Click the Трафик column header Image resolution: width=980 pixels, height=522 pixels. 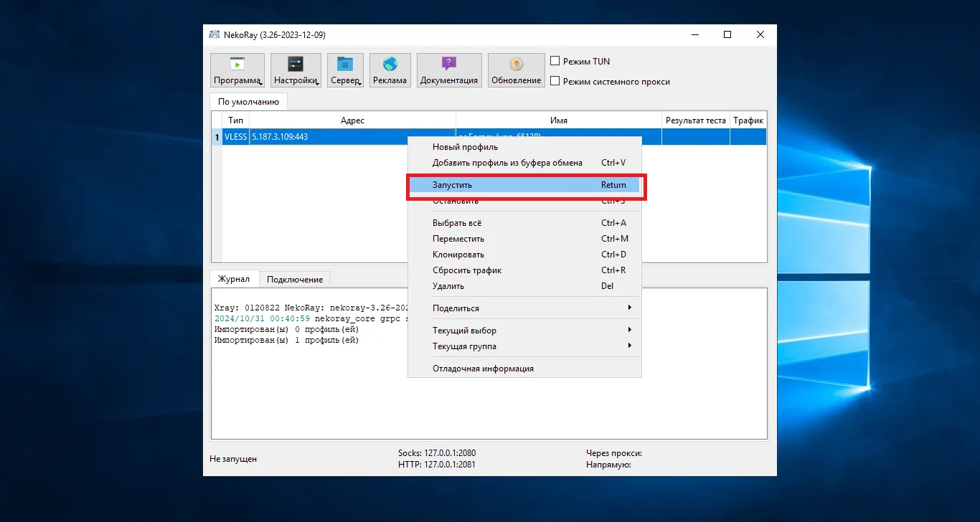pyautogui.click(x=748, y=120)
